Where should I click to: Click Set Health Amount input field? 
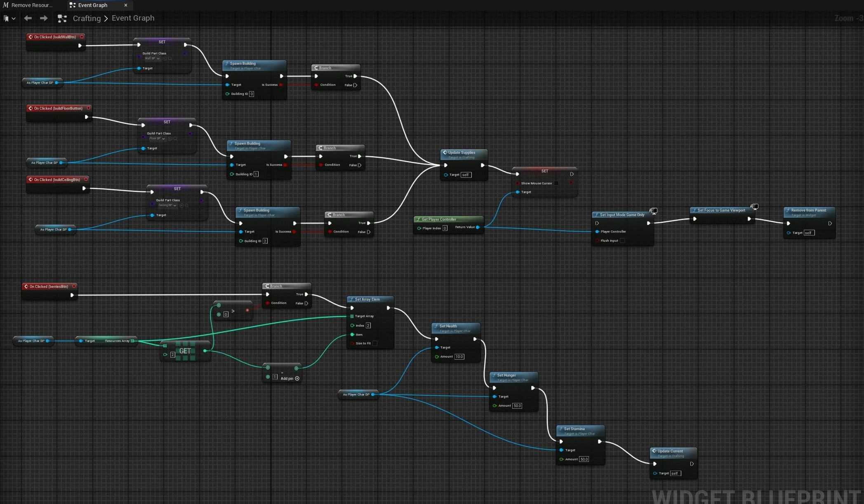(x=459, y=356)
